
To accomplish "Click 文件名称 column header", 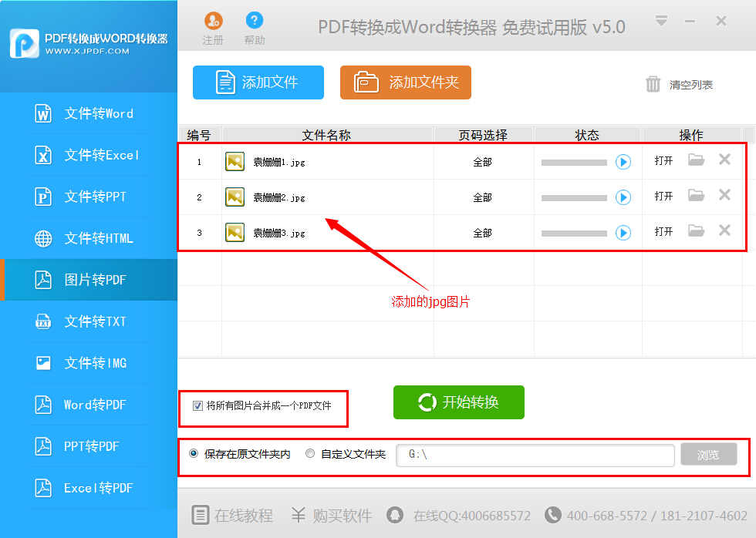I will [326, 136].
